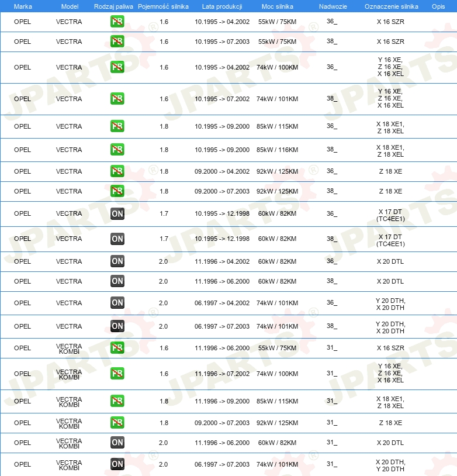Click the Oznaczenie silnika column header
Image resolution: width=457 pixels, height=476 pixels.
click(392, 6)
